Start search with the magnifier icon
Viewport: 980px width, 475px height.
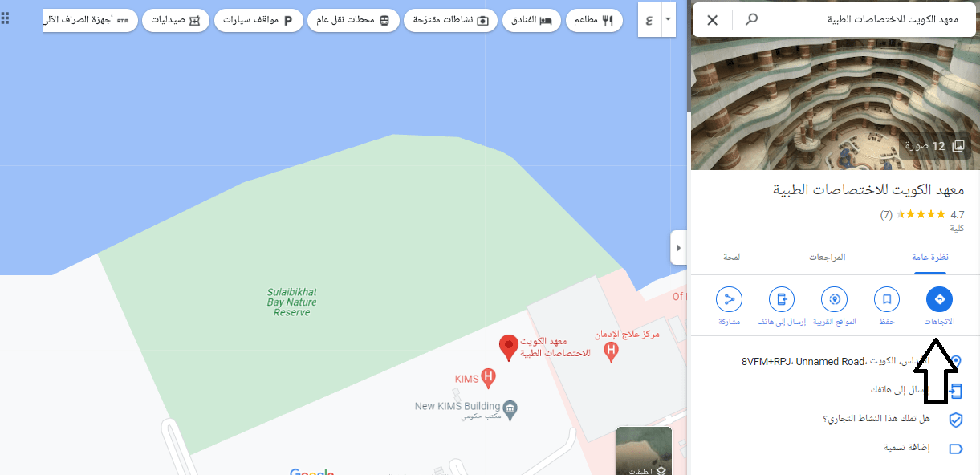751,19
